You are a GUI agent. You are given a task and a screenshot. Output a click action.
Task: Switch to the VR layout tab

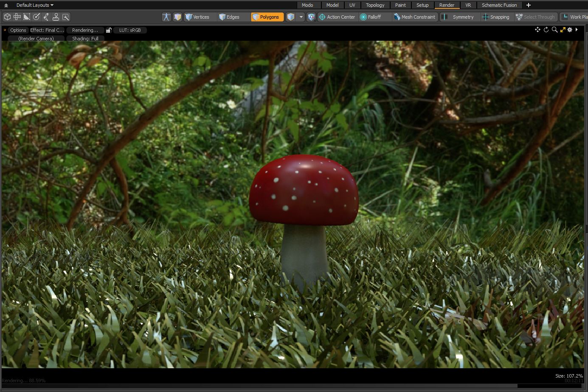[x=468, y=5]
